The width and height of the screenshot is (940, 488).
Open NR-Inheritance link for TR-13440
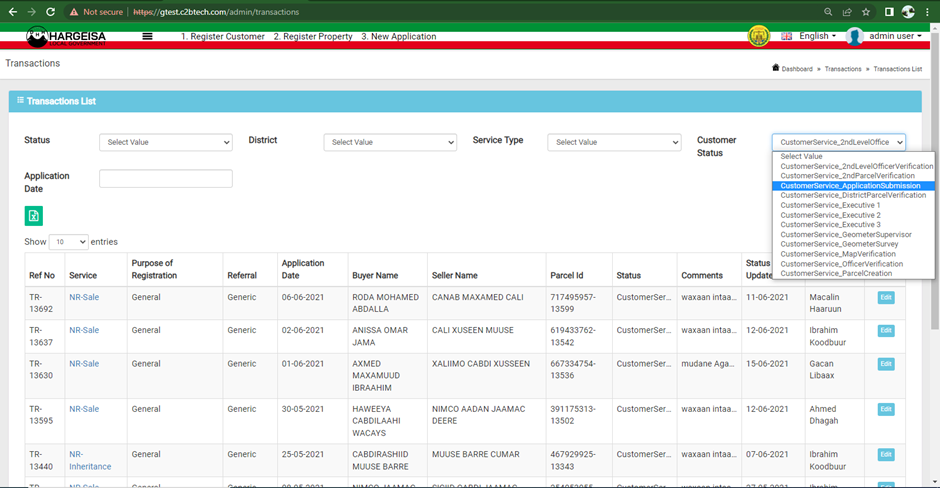90,460
